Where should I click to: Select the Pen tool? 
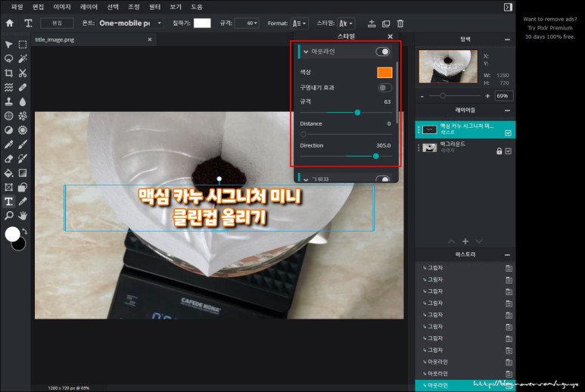(8, 145)
